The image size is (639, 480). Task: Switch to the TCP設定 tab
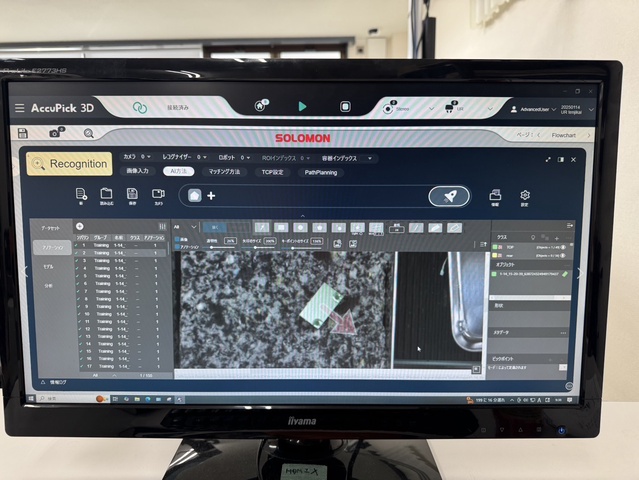[x=273, y=172]
